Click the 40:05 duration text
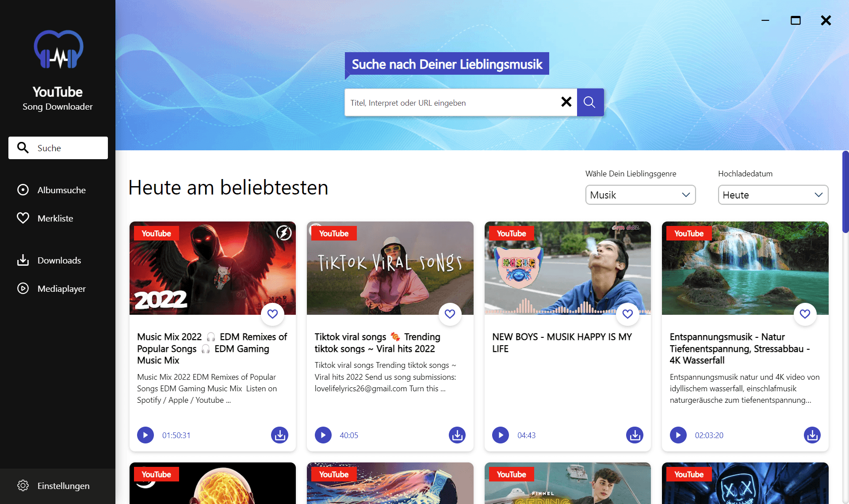This screenshot has width=849, height=504. (349, 435)
